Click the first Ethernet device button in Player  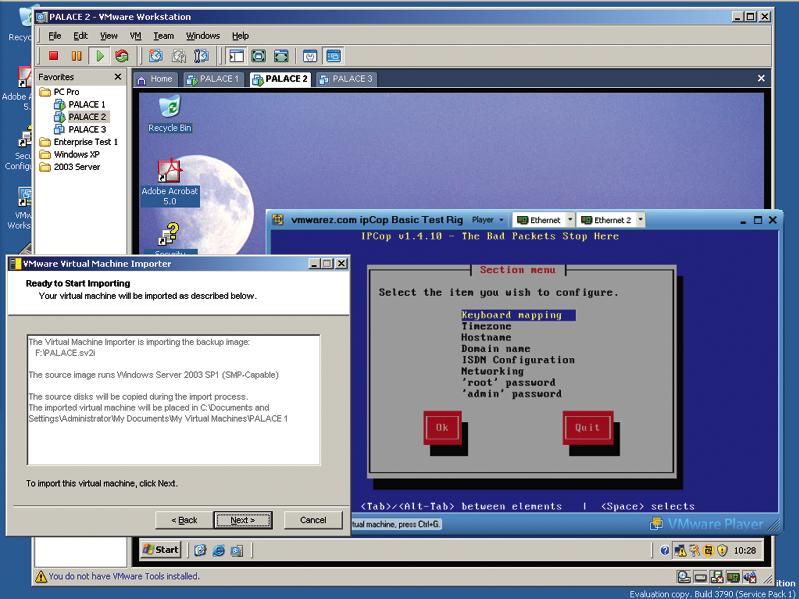click(539, 220)
